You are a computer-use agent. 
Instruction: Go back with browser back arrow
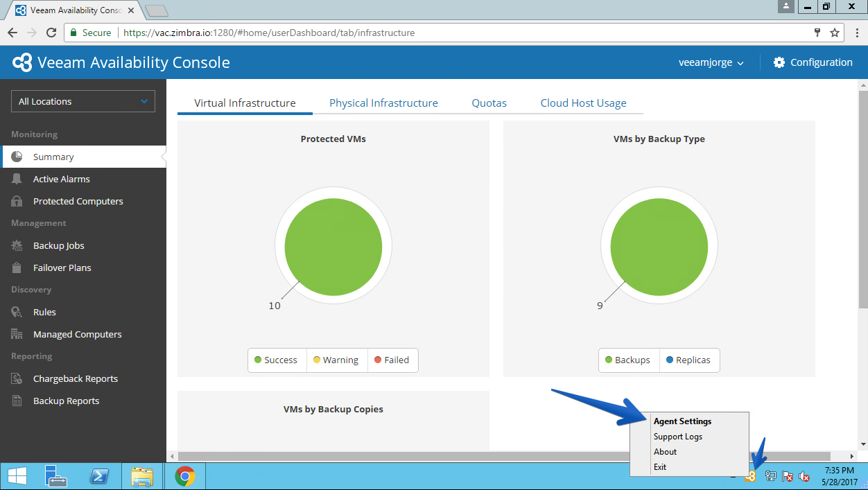[12, 33]
